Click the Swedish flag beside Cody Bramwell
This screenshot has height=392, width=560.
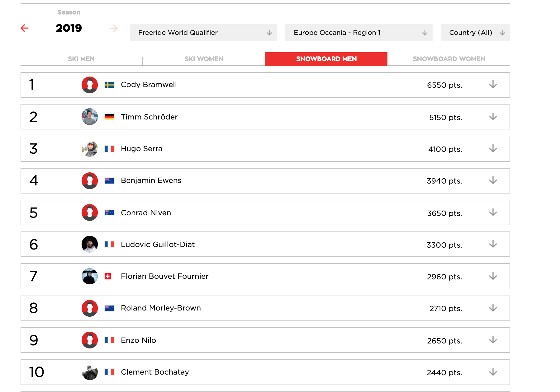[109, 85]
